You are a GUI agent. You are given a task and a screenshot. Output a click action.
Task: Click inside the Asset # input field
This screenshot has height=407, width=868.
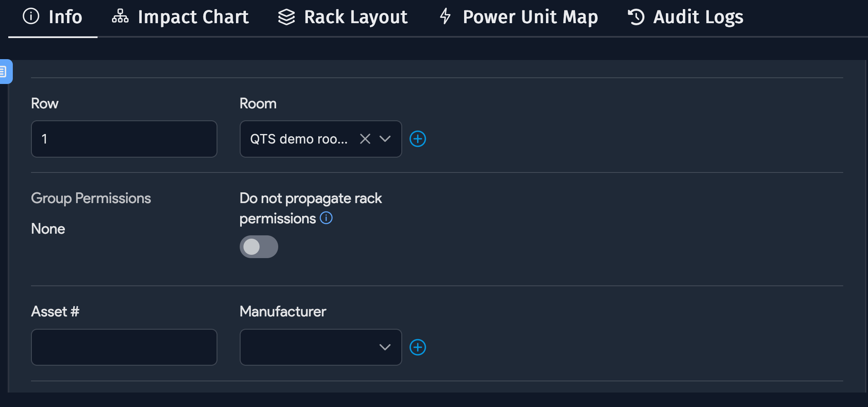click(124, 347)
